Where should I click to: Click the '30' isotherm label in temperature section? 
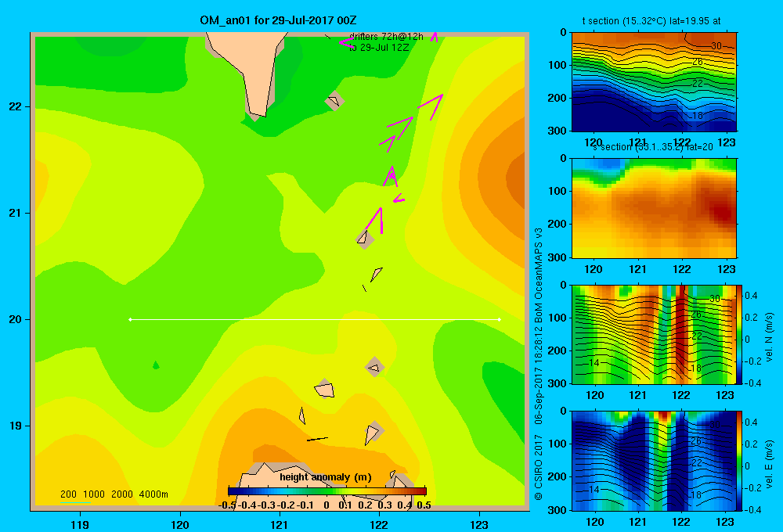[x=716, y=46]
